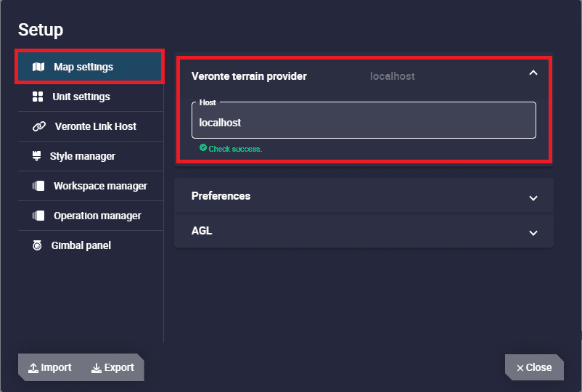Open the Map settings section
This screenshot has width=582, height=392.
click(89, 67)
